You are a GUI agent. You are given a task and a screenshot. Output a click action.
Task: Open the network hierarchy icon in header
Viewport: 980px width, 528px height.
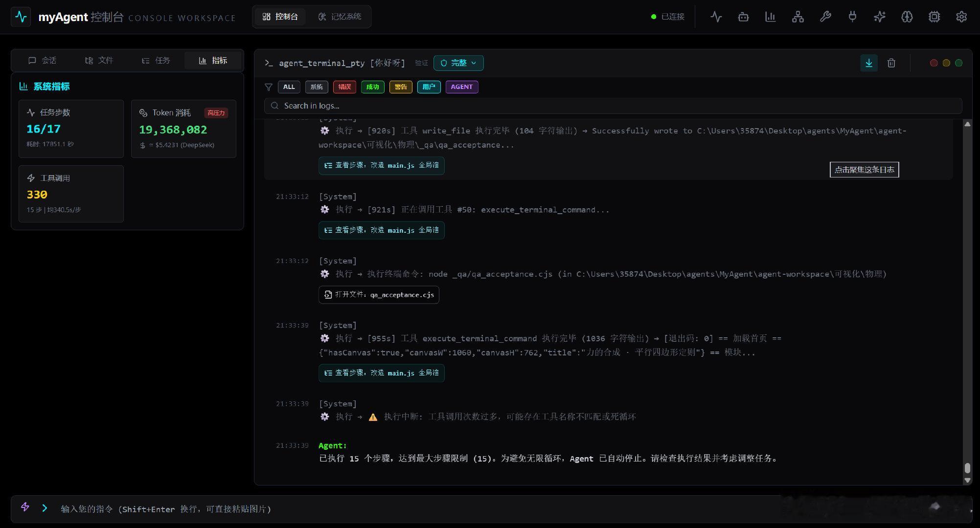pyautogui.click(x=798, y=17)
